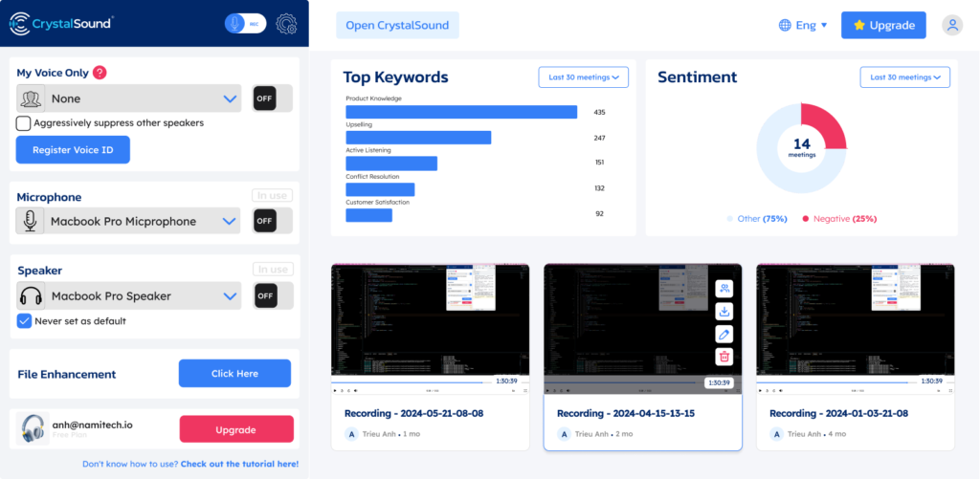
Task: Open Top Keywords Last 30 meetings dropdown
Action: coord(583,76)
